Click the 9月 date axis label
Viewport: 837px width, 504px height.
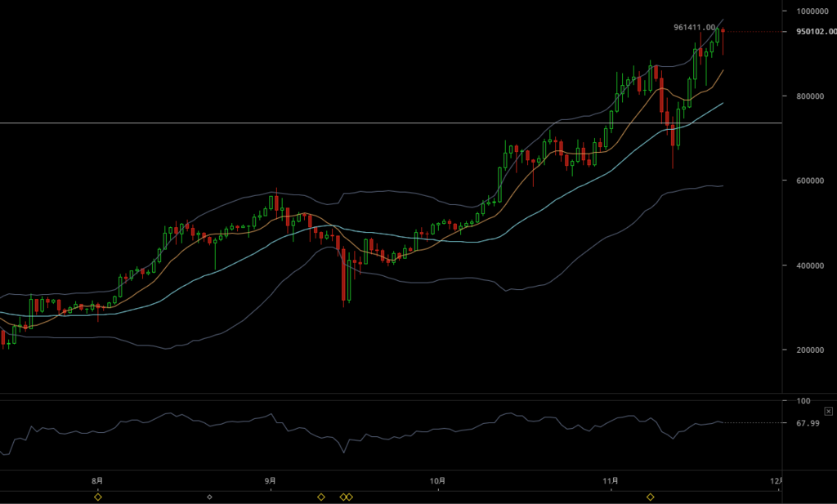pyautogui.click(x=270, y=480)
